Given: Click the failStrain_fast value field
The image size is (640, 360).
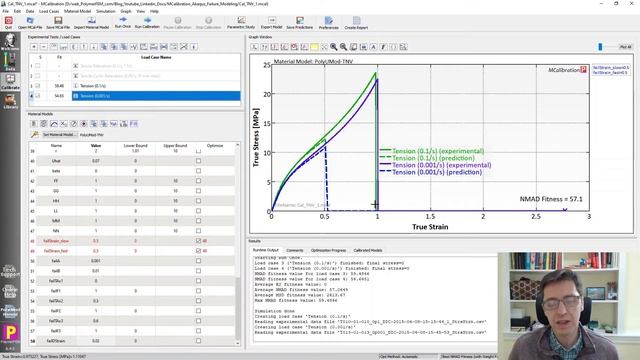Looking at the screenshot, I should click(96, 251).
